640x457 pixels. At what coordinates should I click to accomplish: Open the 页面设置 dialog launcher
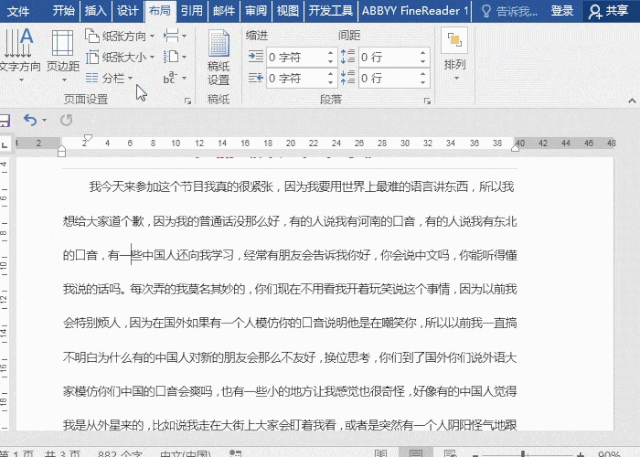coord(187,100)
